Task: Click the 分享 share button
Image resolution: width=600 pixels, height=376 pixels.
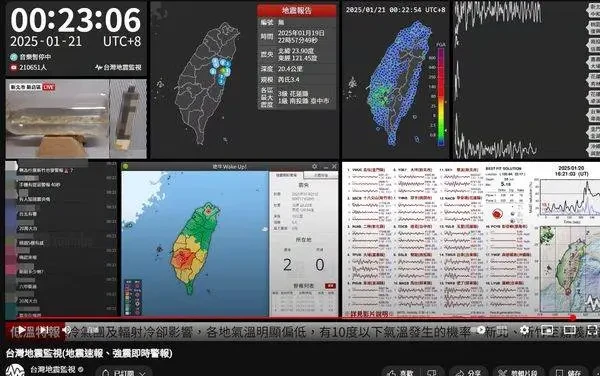Action: coord(469,373)
